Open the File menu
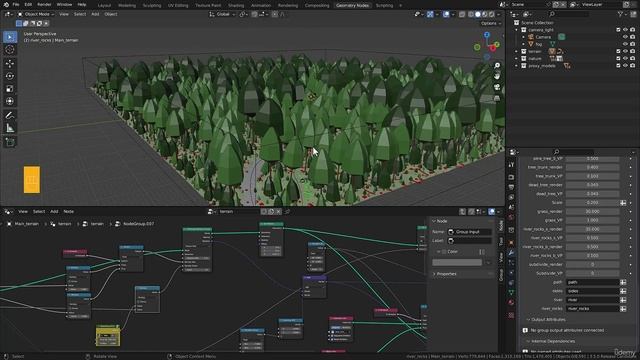Screen dimensions: 640x360 [x=16, y=4]
